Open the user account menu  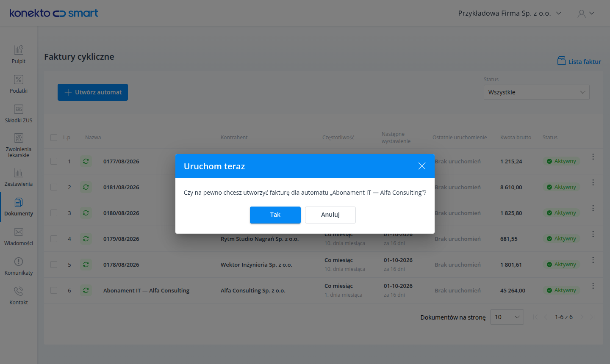pos(586,14)
